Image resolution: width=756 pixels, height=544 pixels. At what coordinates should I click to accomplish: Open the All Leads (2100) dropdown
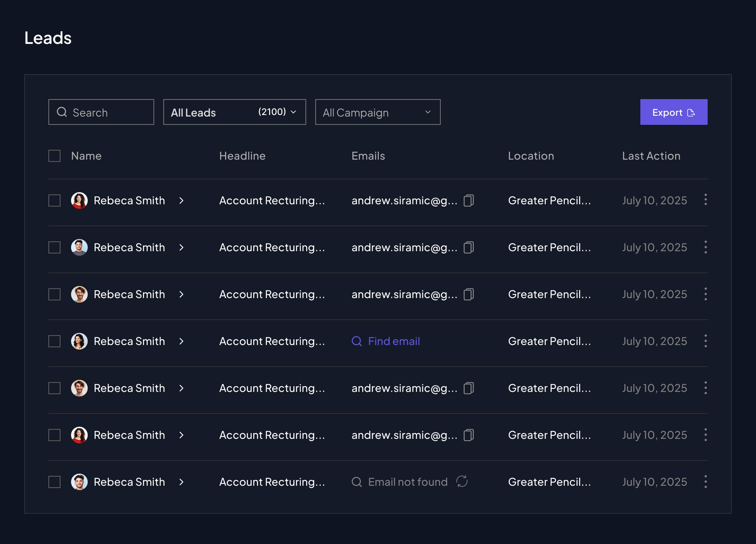click(234, 112)
